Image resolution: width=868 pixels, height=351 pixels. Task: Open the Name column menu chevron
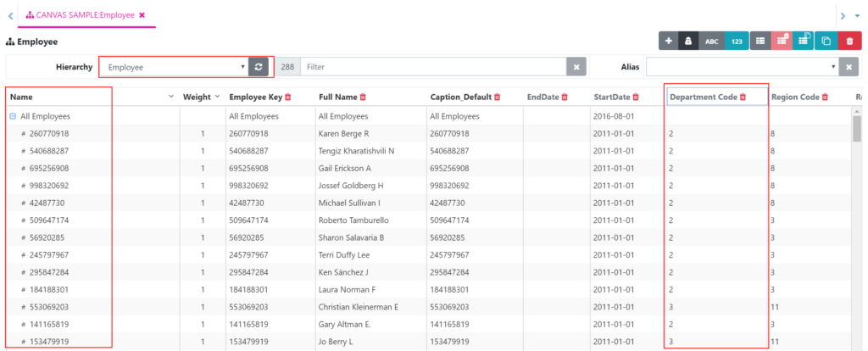[172, 97]
